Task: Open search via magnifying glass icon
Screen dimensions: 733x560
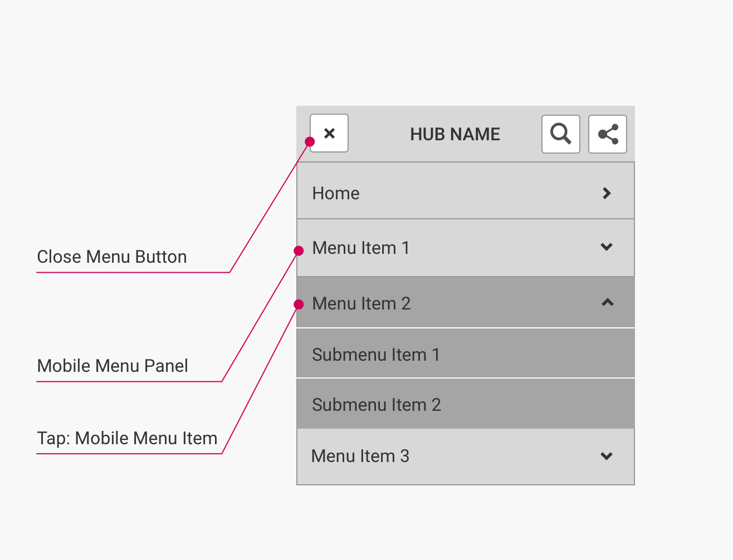Action: tap(561, 134)
